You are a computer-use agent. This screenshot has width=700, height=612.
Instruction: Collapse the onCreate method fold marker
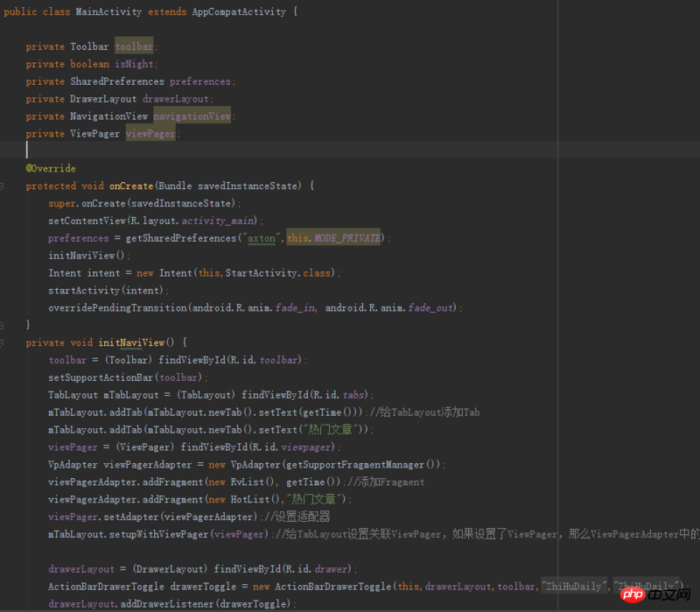tap(3, 186)
